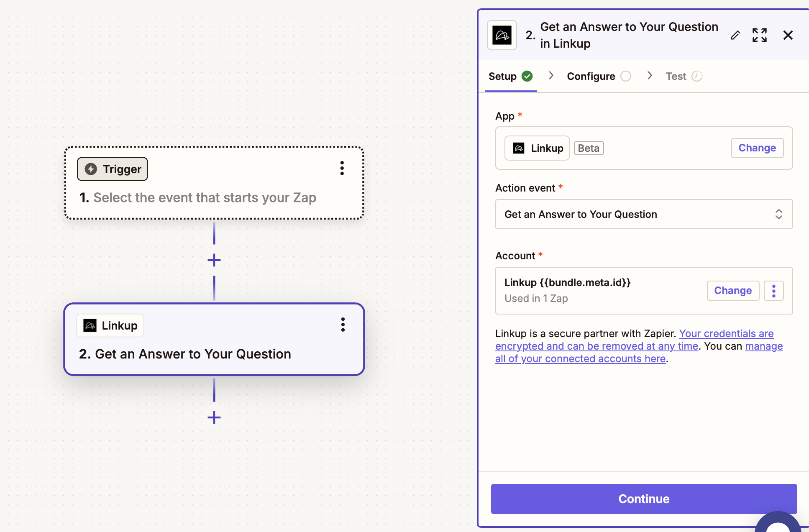Click the pencil icon to rename step
Image resolution: width=809 pixels, height=532 pixels.
point(735,36)
